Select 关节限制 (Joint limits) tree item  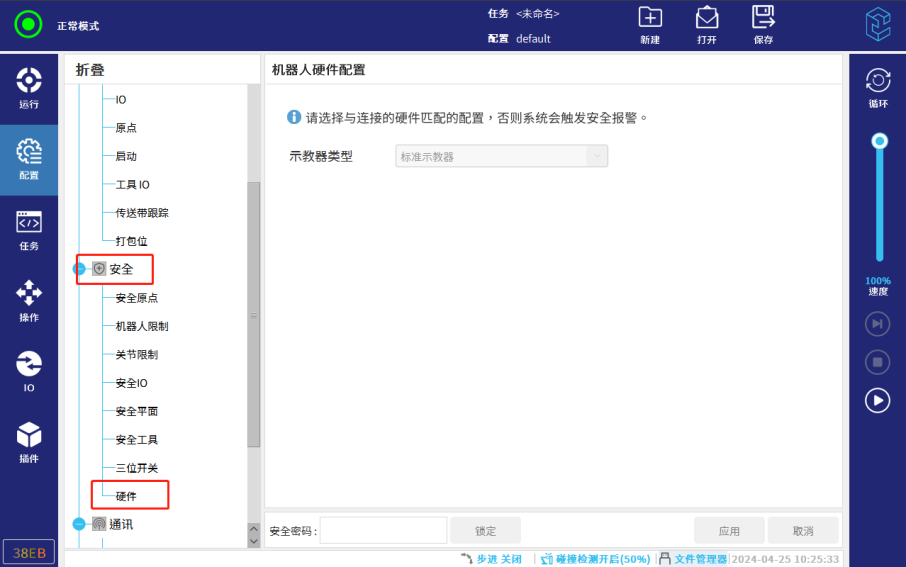pos(136,354)
